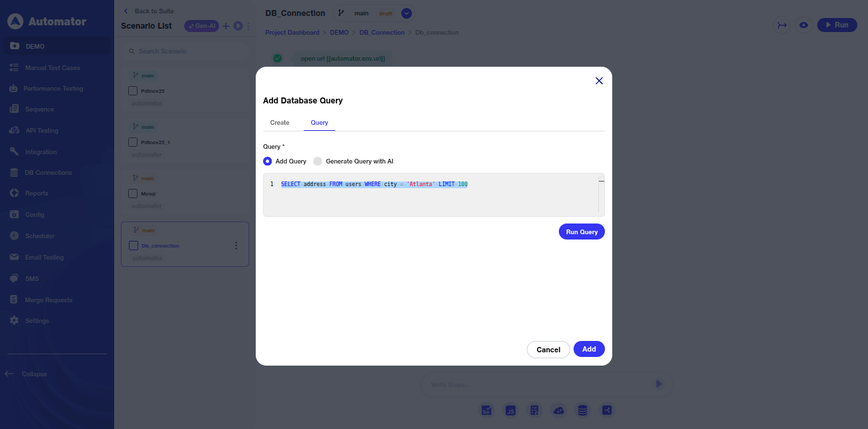The image size is (868, 429).
Task: Switch to the Query tab
Action: pos(319,123)
